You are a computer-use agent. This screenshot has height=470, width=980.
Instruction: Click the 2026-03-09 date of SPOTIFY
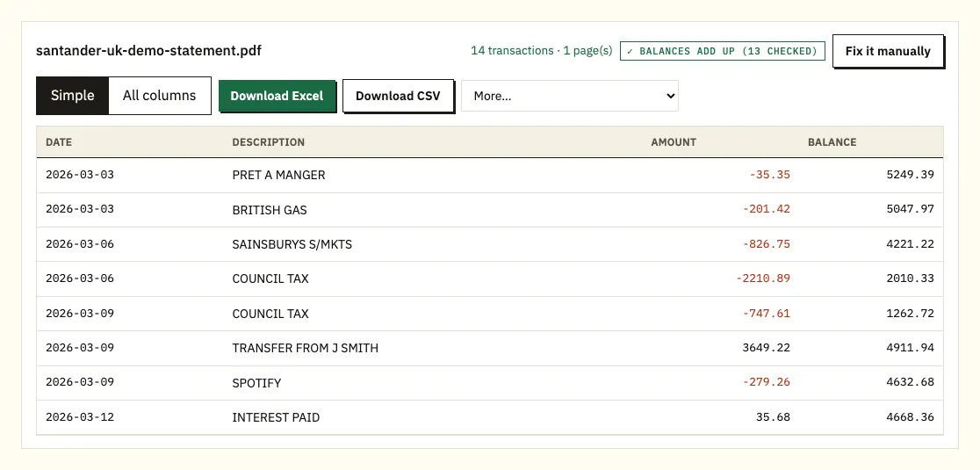tap(80, 382)
